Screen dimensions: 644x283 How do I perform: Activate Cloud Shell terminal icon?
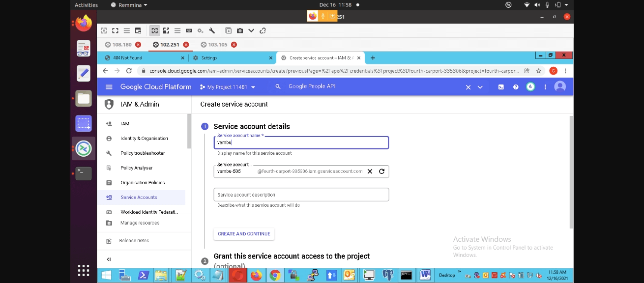[x=501, y=87]
